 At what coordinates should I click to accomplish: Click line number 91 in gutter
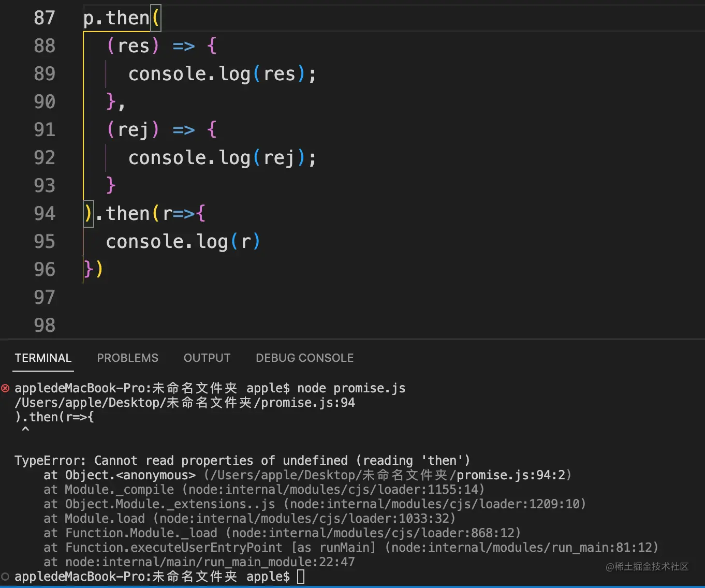pos(45,130)
